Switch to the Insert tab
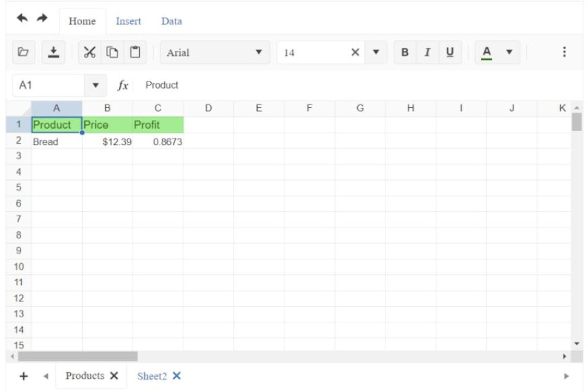Image resolution: width=588 pixels, height=392 pixels. pyautogui.click(x=128, y=21)
